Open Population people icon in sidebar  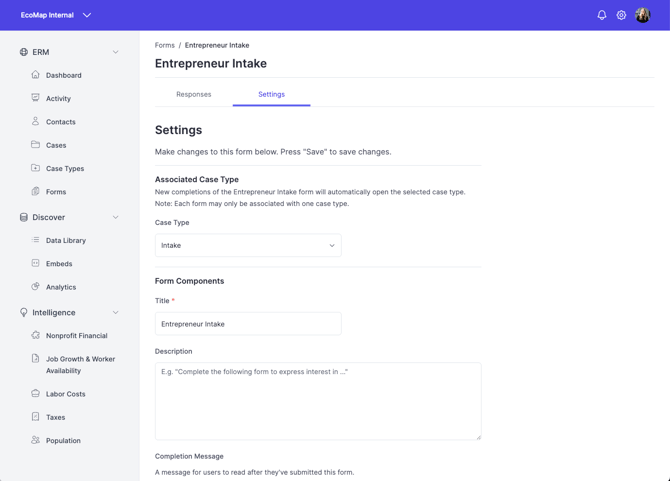coord(35,440)
